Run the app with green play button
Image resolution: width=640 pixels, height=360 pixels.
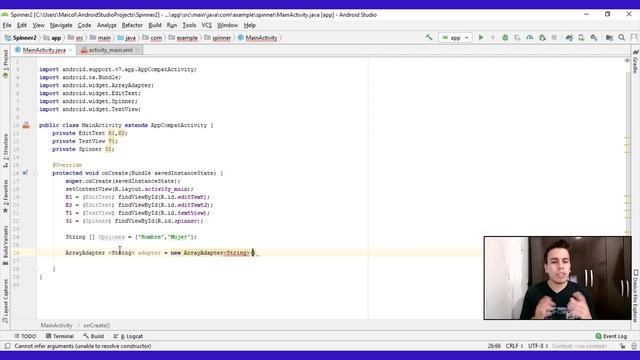click(481, 38)
